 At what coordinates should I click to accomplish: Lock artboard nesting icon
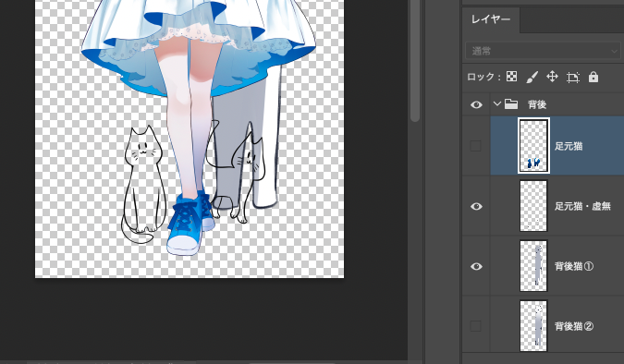(572, 78)
